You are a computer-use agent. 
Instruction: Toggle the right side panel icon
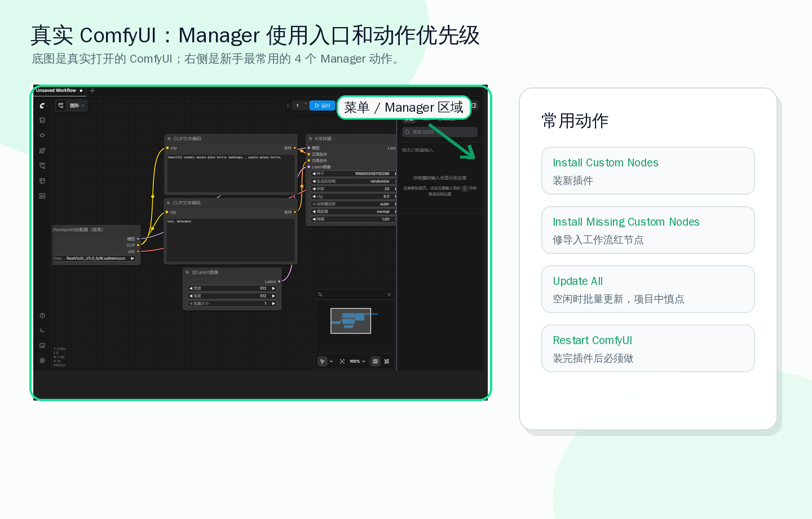(474, 105)
